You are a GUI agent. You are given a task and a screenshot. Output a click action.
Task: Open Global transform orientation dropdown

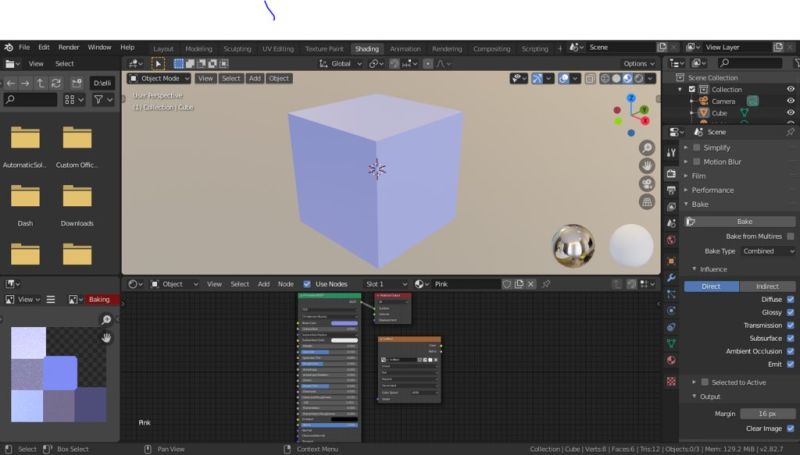(340, 64)
